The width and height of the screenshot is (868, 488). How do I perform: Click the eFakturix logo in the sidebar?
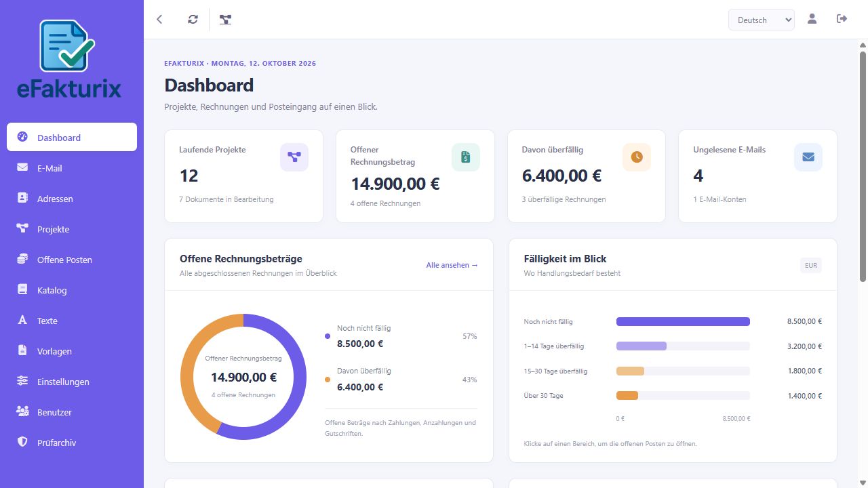point(71,59)
